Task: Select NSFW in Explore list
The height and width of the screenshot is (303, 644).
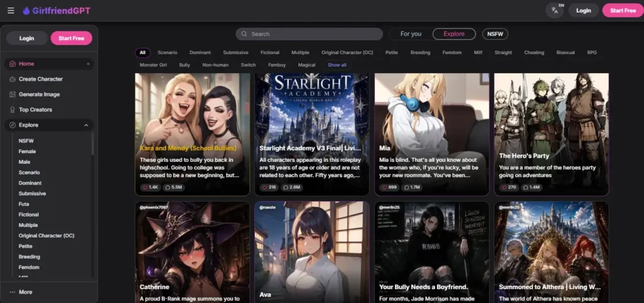Action: pos(26,140)
